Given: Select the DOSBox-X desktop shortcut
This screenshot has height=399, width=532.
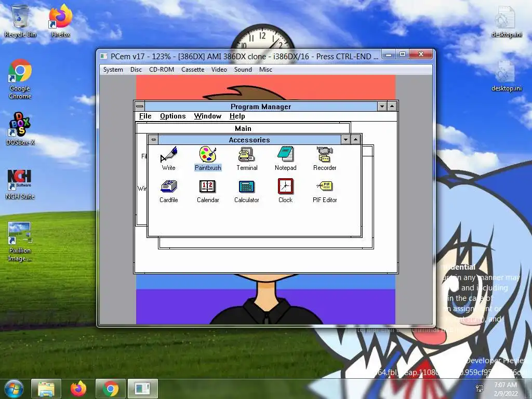Looking at the screenshot, I should (20, 129).
